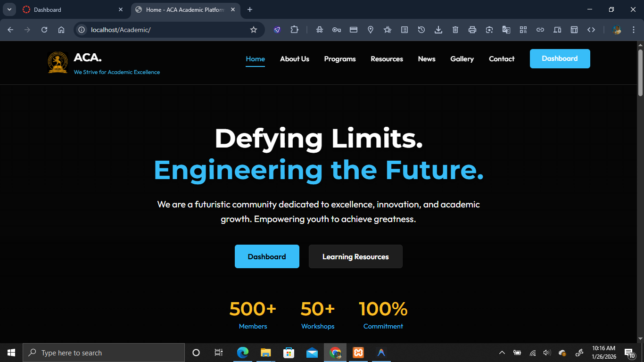Screen dimensions: 644x362
Task: Click the translate icon in browser toolbar
Action: pos(506,30)
